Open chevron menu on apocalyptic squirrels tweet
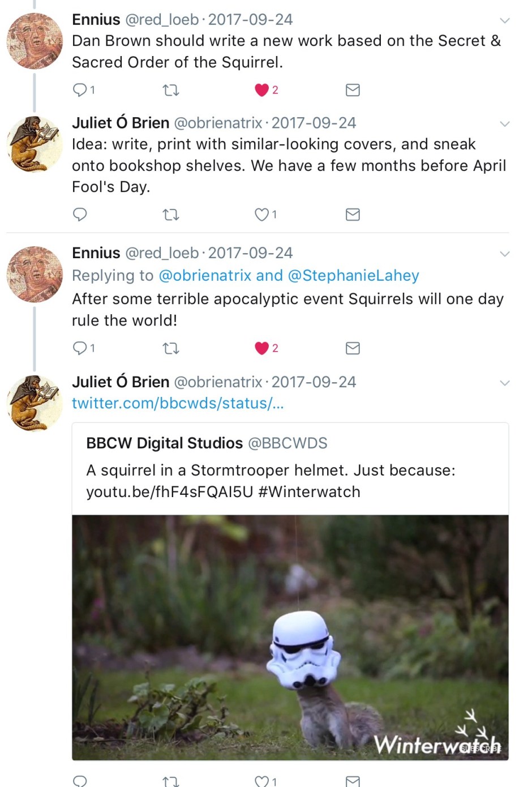Screen dimensions: 532x787 tap(505, 254)
